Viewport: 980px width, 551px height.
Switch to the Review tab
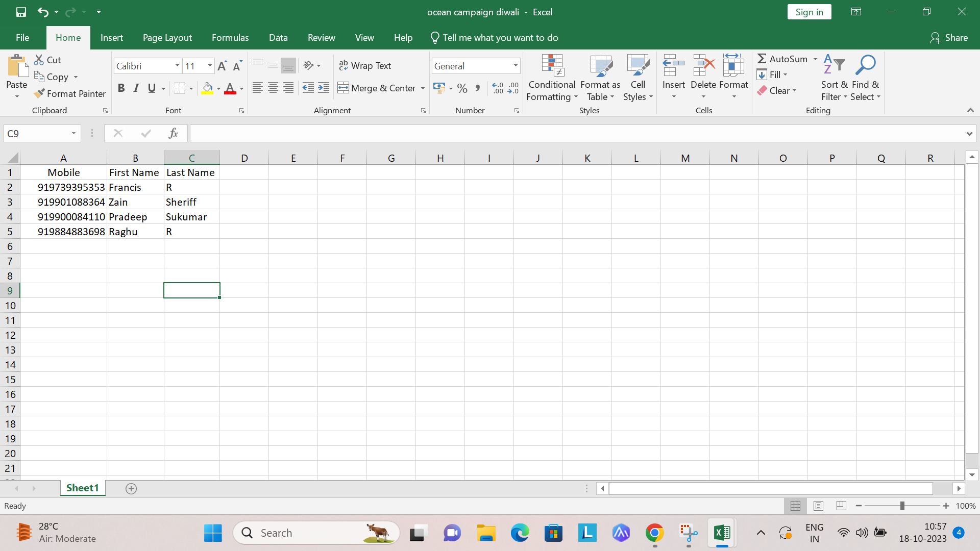322,38
